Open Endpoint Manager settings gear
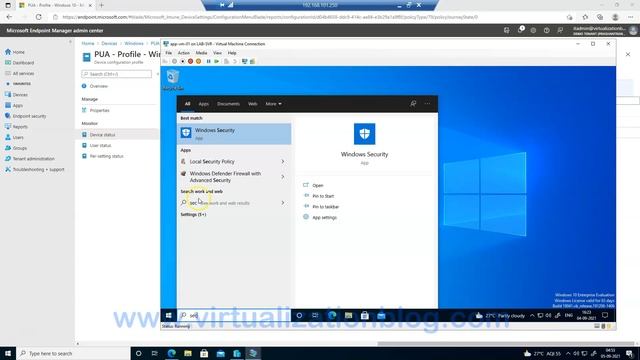The image size is (640, 360). (533, 30)
